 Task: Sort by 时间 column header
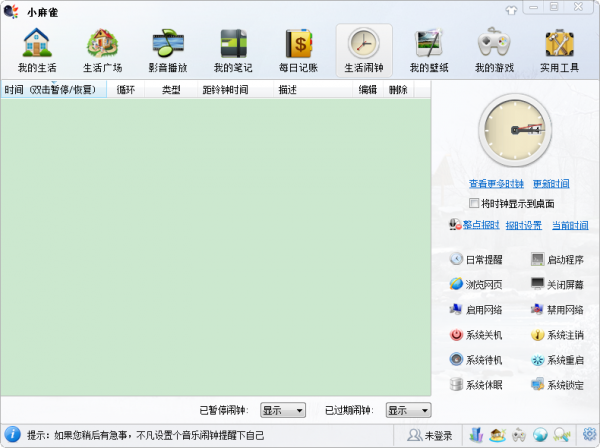click(54, 90)
